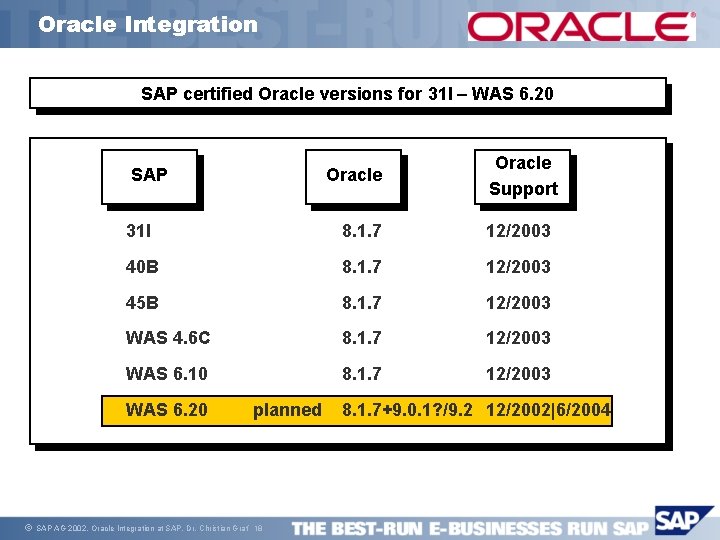Click the Oracle logo in the header
The image size is (720, 540).
tap(581, 26)
